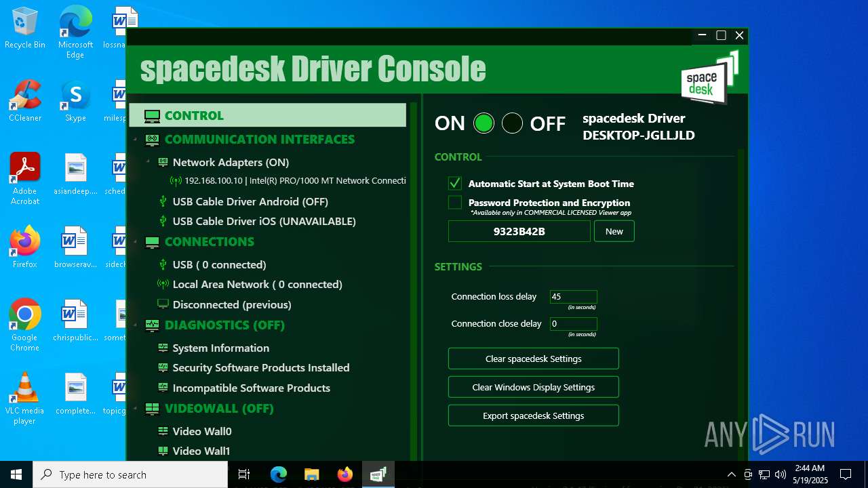
Task: Turn the spacedesk driver OFF
Action: point(512,123)
